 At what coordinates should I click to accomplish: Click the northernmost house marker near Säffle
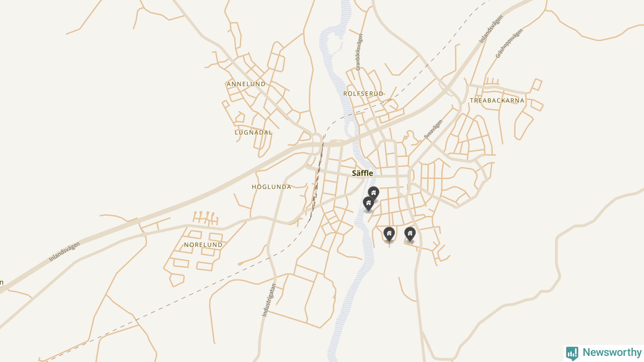click(x=374, y=193)
